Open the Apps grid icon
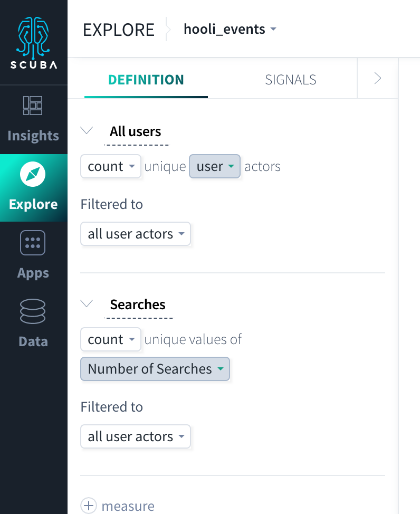The image size is (420, 514). [x=33, y=243]
